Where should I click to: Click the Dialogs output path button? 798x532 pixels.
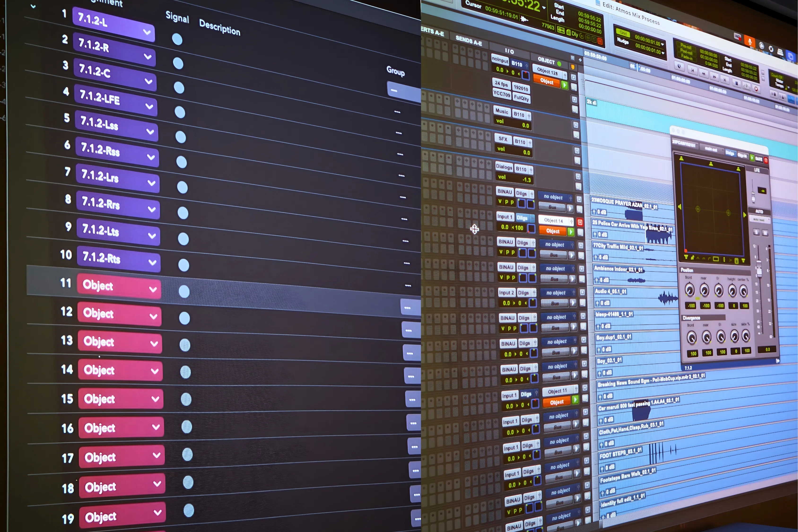point(504,167)
